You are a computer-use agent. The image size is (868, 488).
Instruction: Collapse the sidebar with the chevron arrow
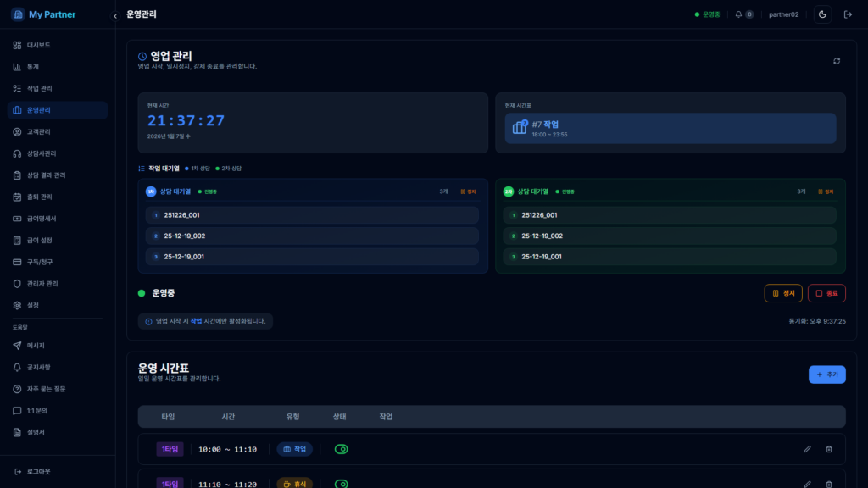[x=115, y=16]
